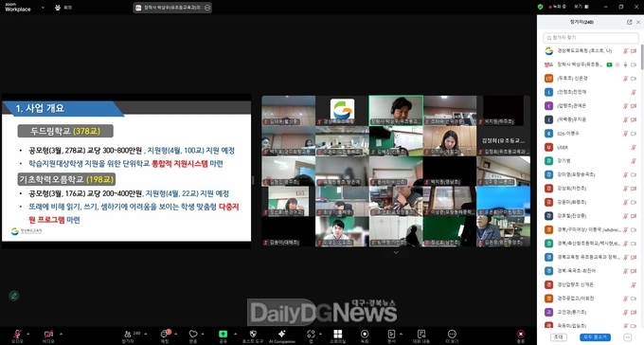Expand audio options caret beside 오디오
Image resolution: width=644 pixels, height=345 pixels.
pos(28,334)
